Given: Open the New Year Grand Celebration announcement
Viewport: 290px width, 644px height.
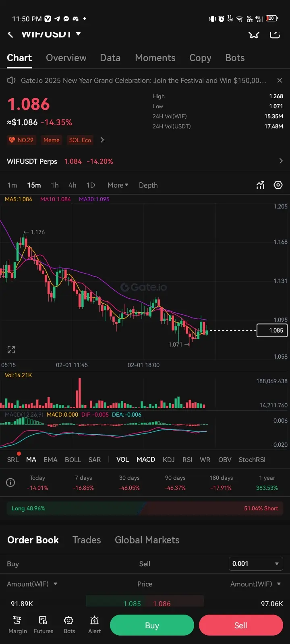Looking at the screenshot, I should pos(143,80).
